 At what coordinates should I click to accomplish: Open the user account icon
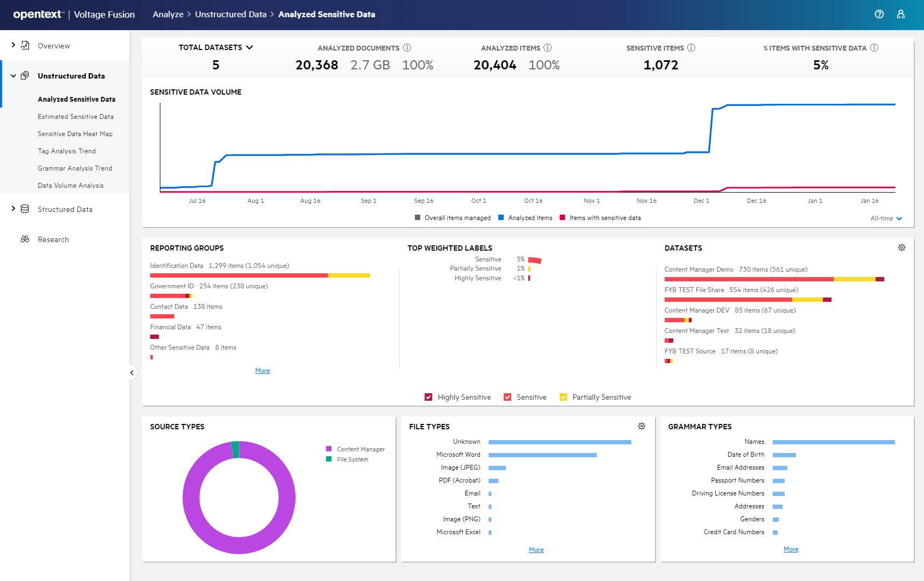tap(901, 14)
